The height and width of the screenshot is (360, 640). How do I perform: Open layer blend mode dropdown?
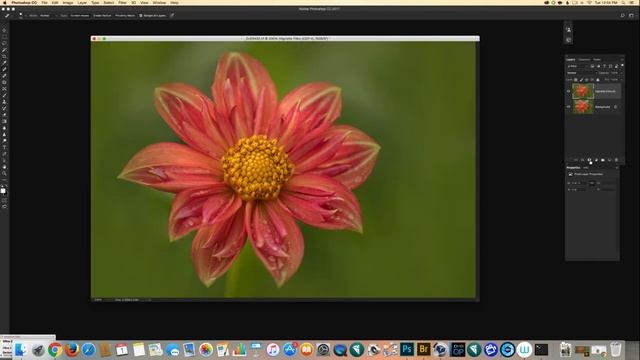click(x=582, y=73)
